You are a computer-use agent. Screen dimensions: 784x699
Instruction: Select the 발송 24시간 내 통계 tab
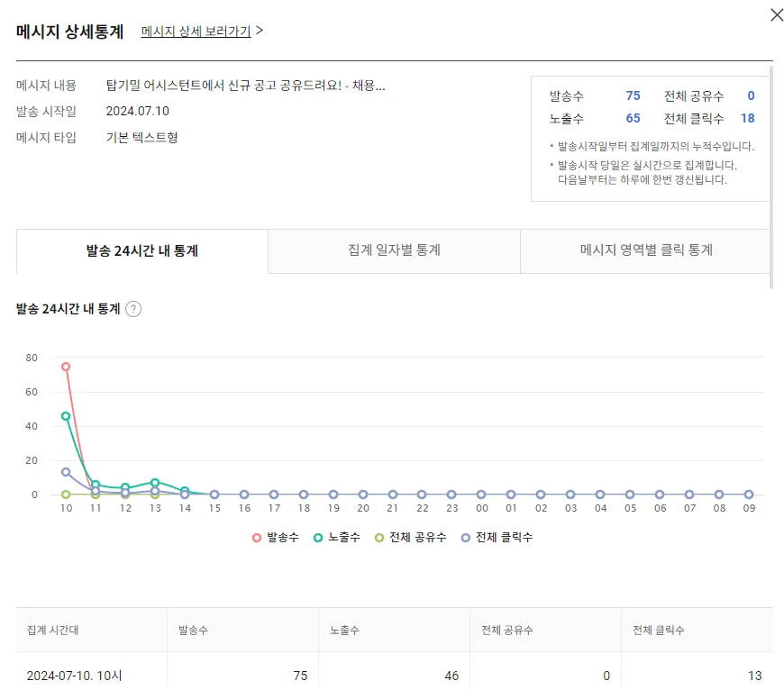click(142, 251)
